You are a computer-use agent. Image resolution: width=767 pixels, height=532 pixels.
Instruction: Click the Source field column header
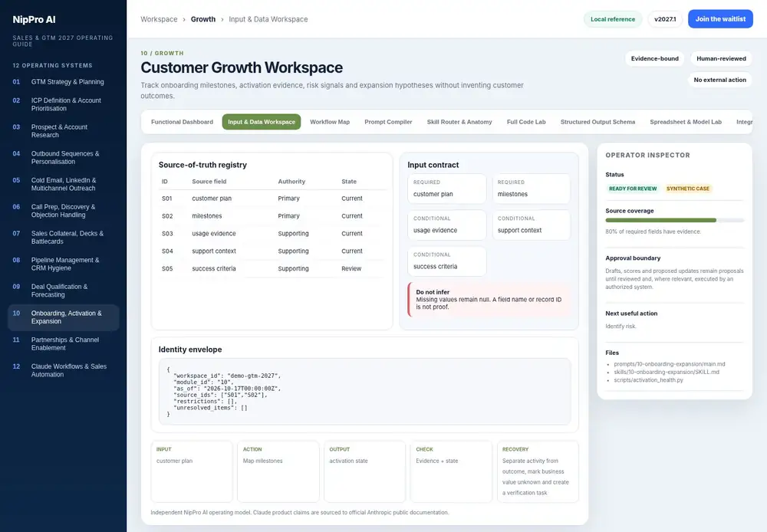pyautogui.click(x=209, y=182)
